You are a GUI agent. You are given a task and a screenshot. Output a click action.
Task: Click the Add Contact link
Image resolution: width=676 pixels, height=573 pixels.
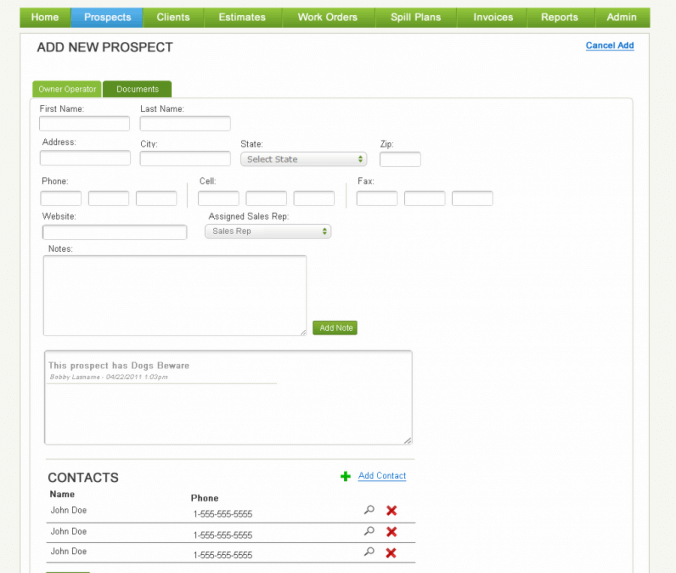click(382, 476)
